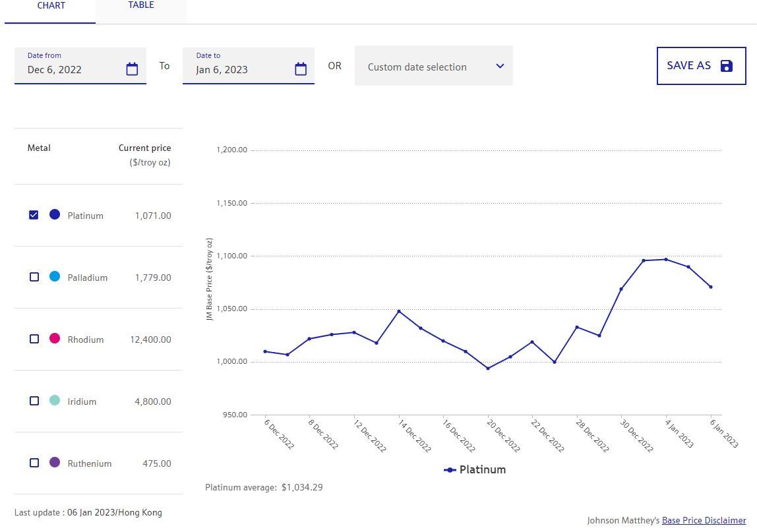Select the Ruthenium checkbox
Viewport: 757px width, 532px height.
(34, 463)
